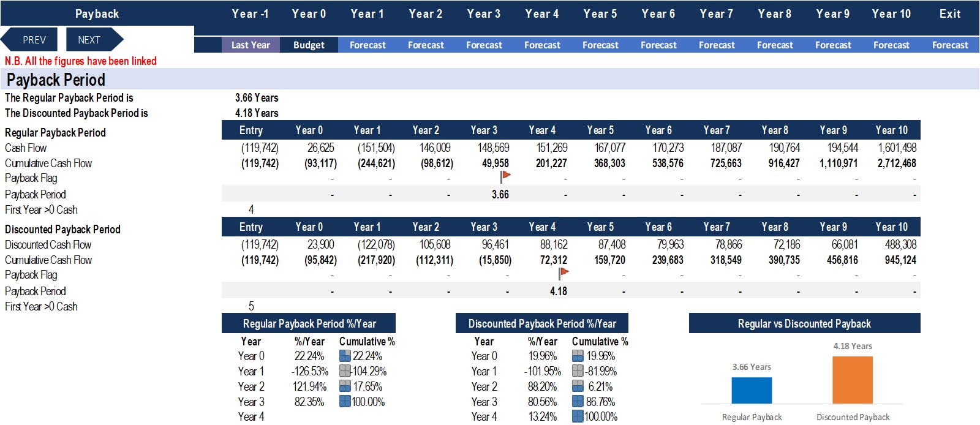
Task: Click the 4.18 Years chart data label
Action: [x=853, y=346]
